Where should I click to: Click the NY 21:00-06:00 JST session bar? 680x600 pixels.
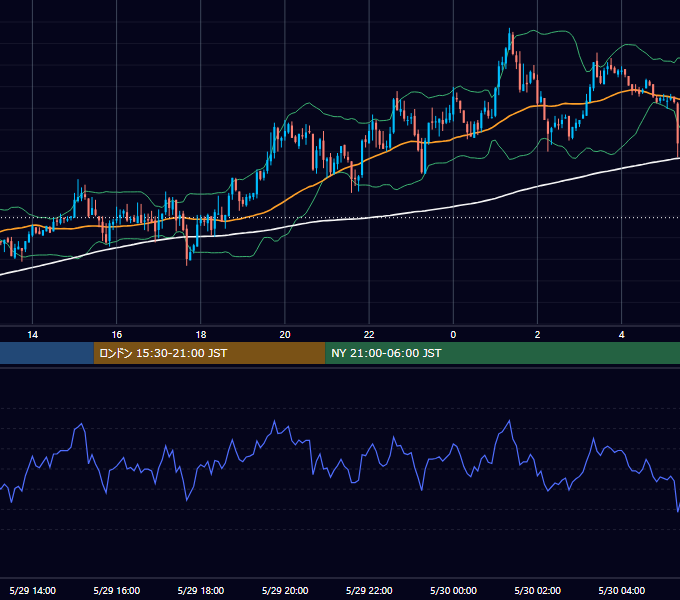click(x=503, y=353)
